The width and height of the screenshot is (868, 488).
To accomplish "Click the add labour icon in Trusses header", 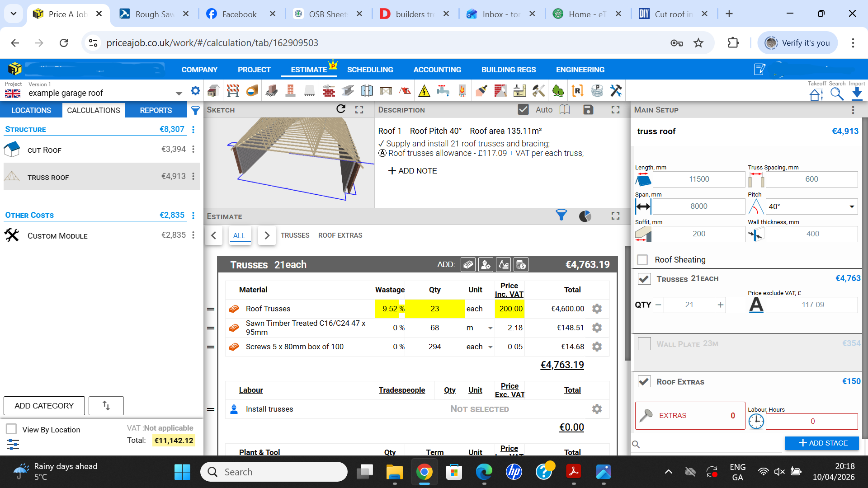I will point(486,264).
